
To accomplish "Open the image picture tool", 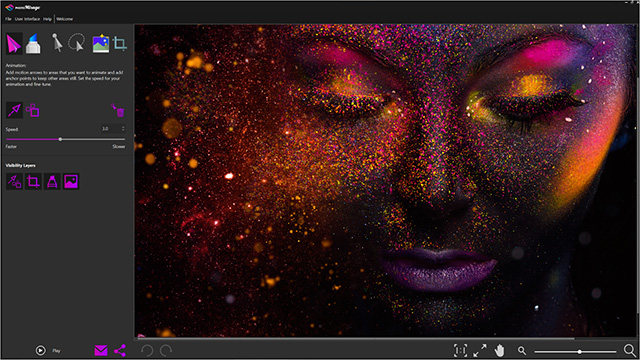I will click(x=100, y=43).
